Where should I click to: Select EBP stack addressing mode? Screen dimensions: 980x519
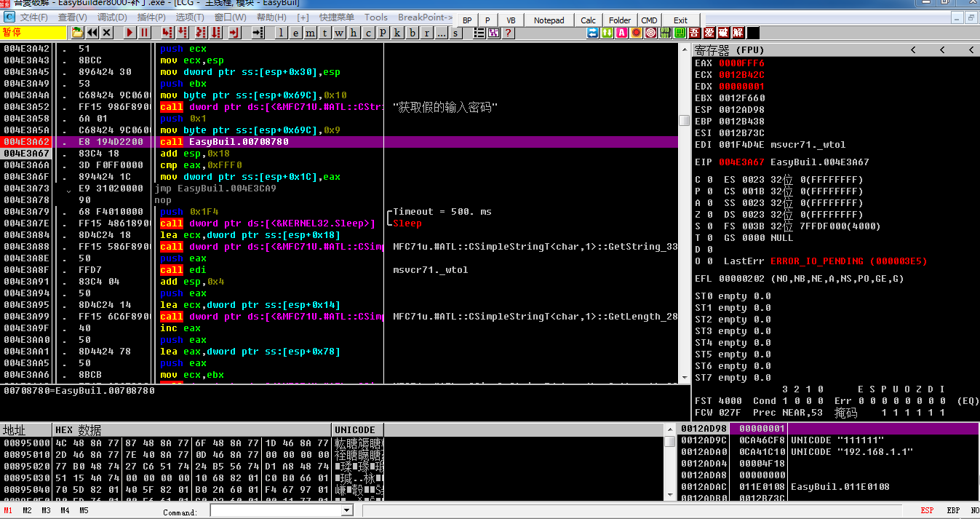pos(952,511)
